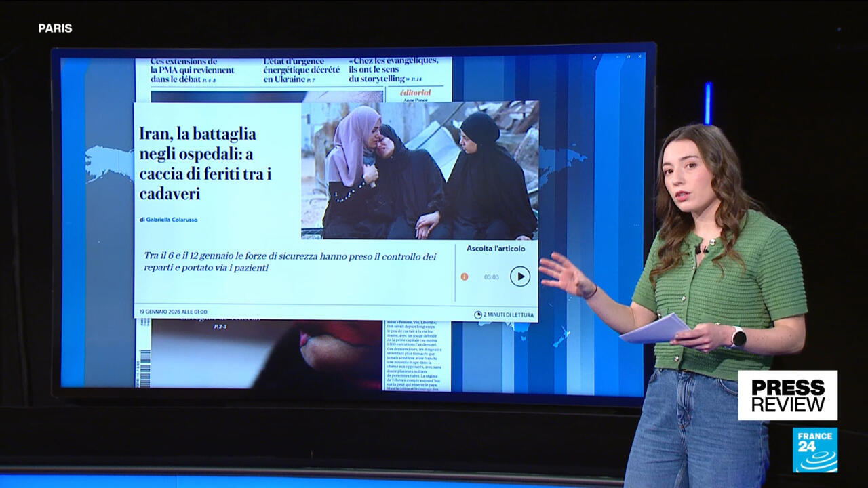Click the orange info icon
This screenshot has height=488, width=868.
tap(465, 277)
